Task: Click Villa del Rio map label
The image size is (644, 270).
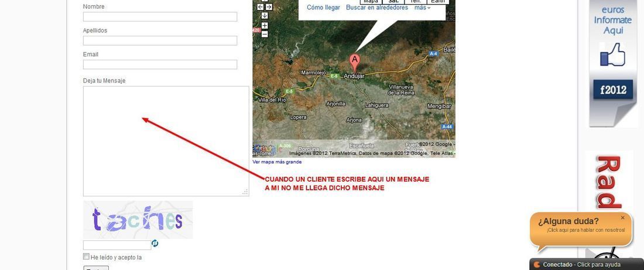Action: (x=272, y=100)
